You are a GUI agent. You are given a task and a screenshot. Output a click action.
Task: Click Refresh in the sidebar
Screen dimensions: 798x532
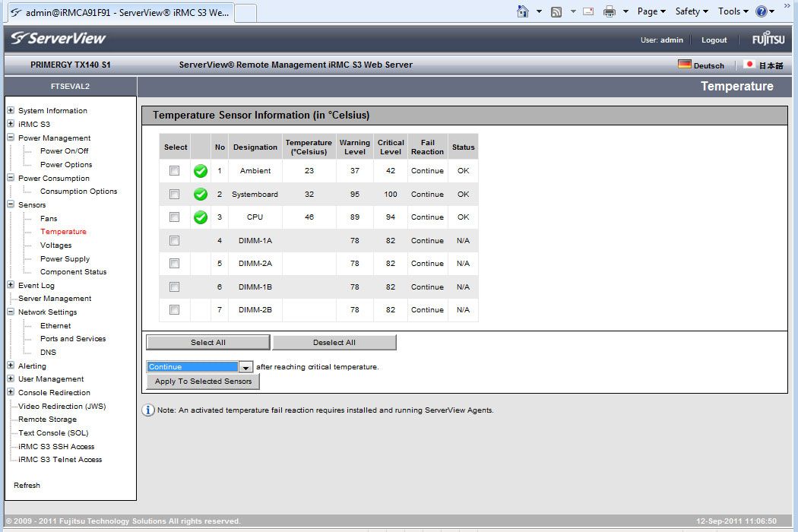27,485
